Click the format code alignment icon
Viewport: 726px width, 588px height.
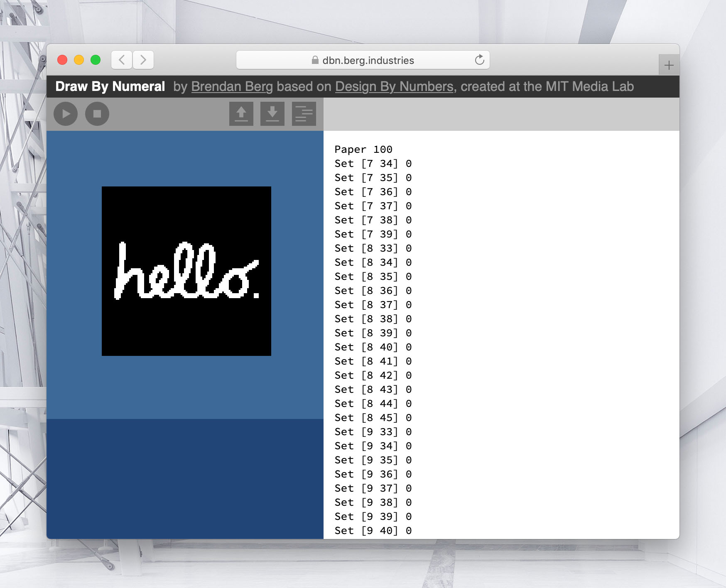304,114
